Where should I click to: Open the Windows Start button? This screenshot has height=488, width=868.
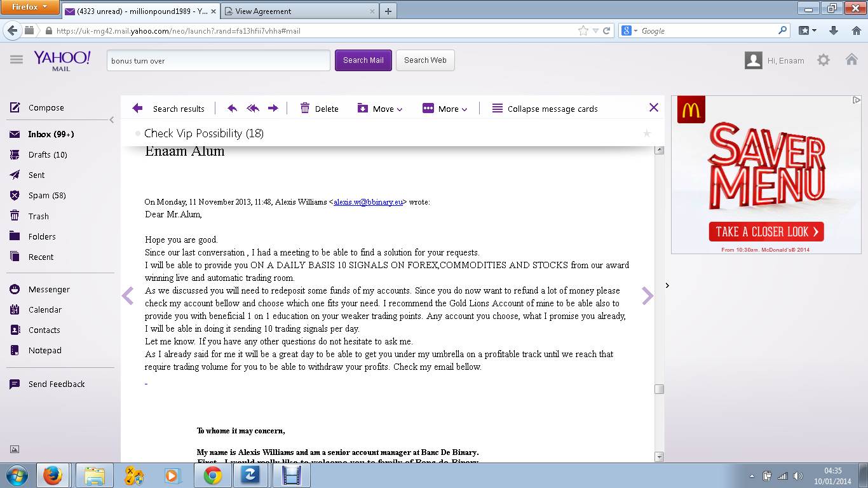coord(17,475)
